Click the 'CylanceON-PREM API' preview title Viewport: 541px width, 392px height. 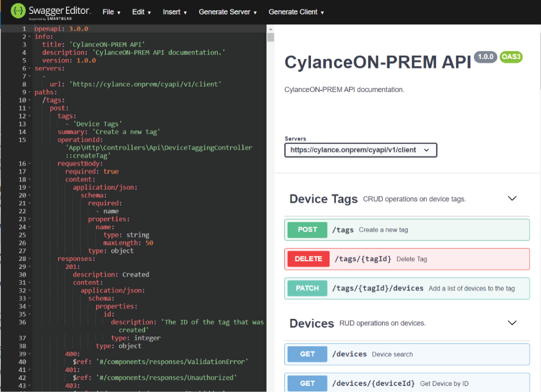tap(378, 62)
